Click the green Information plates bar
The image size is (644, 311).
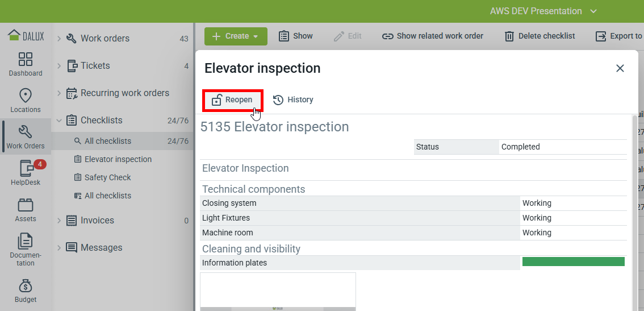tap(573, 262)
